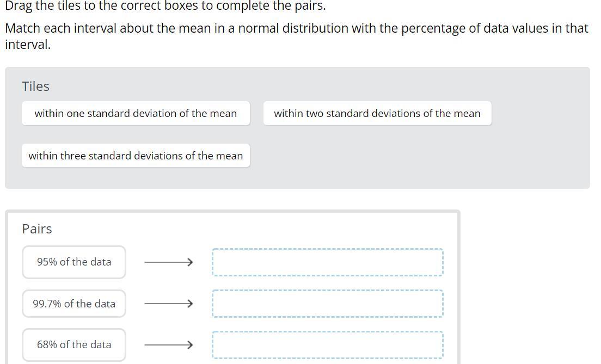Viewport: 601px width, 364px height.
Task: Click the 'Drag the tiles' instruction text
Action: [165, 6]
